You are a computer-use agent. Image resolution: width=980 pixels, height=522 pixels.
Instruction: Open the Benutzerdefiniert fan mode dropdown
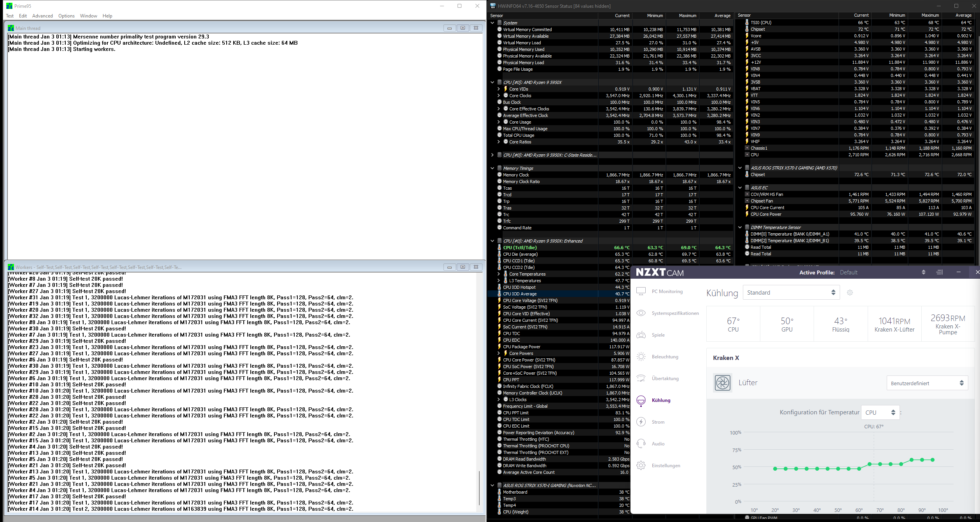coord(927,383)
